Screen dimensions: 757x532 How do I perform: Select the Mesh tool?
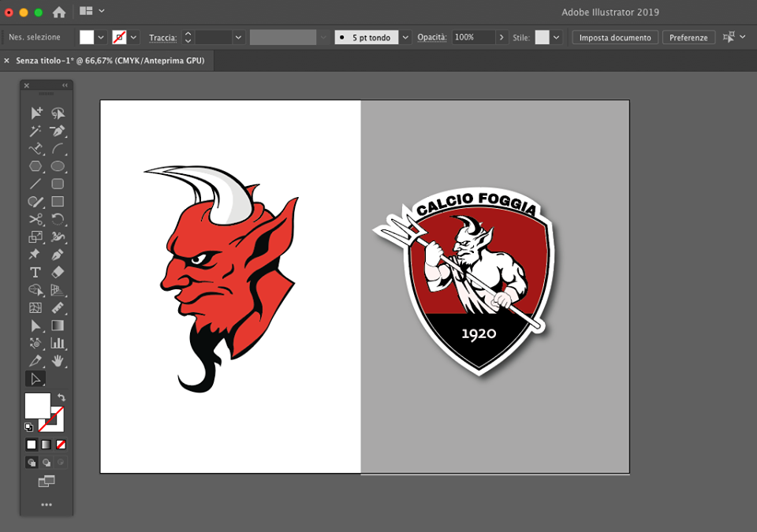click(x=35, y=308)
